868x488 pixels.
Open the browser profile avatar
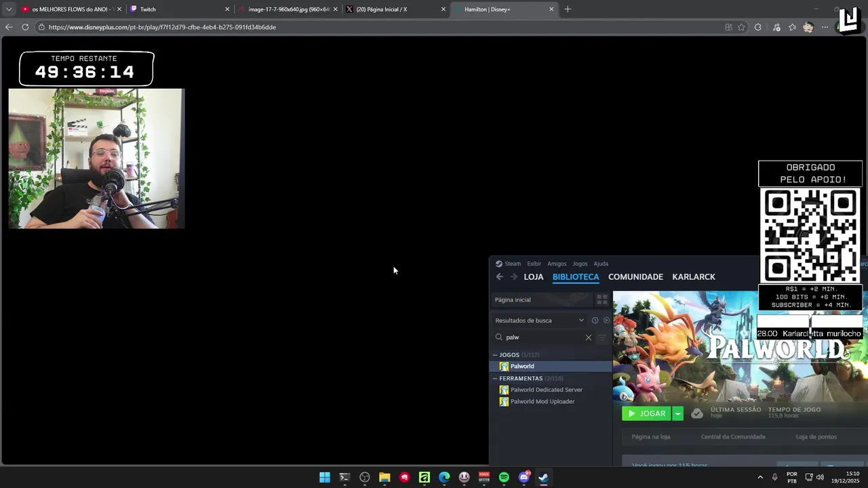tap(808, 27)
